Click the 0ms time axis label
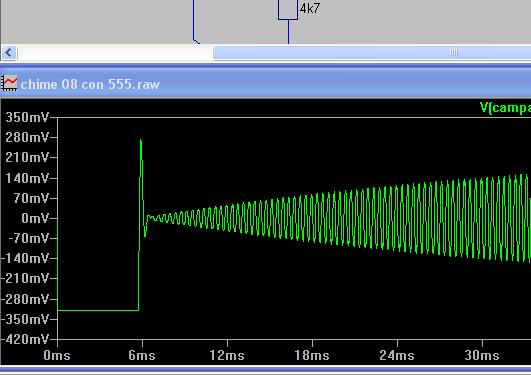Image resolution: width=531 pixels, height=375 pixels. coord(57,355)
